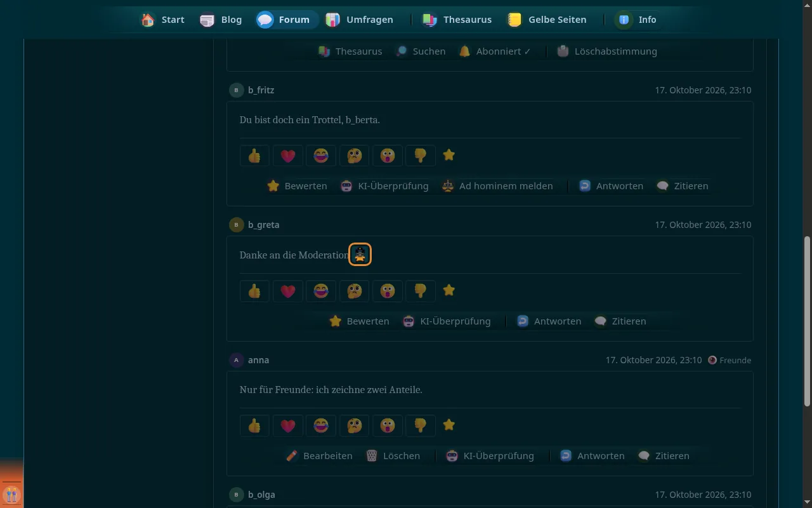Viewport: 812px width, 508px height.
Task: Open the Umfragen section
Action: tap(360, 20)
